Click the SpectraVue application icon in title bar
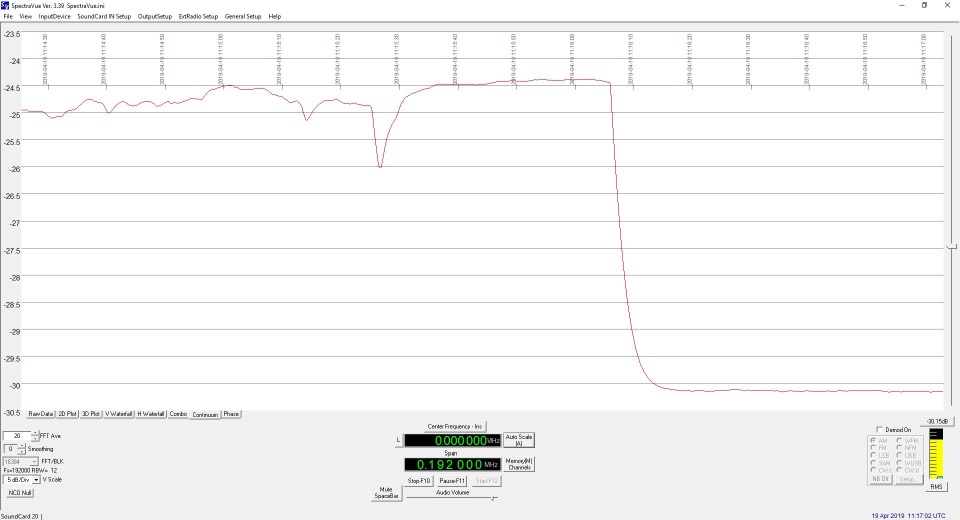This screenshot has height=520, width=960. 5,5
